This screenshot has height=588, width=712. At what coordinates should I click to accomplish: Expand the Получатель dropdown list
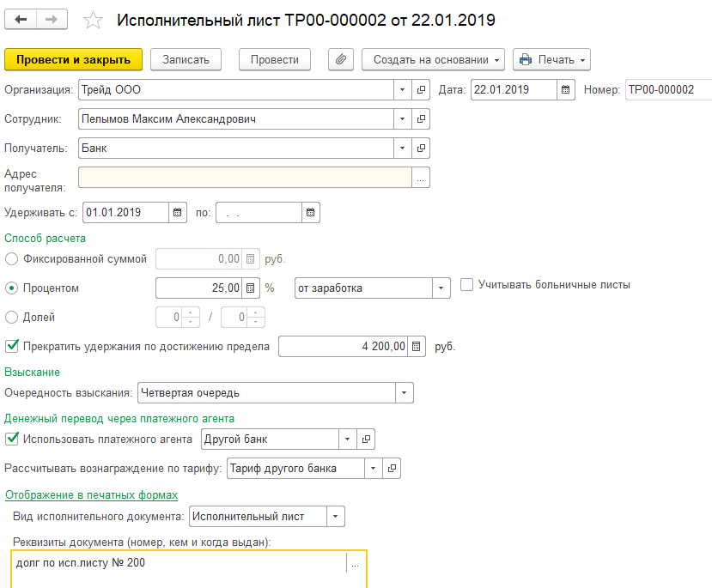pos(402,148)
